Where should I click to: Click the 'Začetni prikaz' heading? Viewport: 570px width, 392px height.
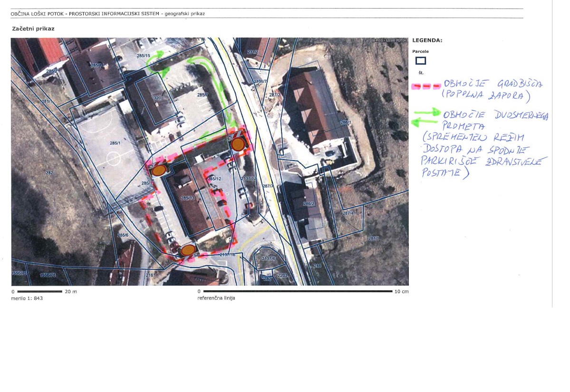point(33,29)
